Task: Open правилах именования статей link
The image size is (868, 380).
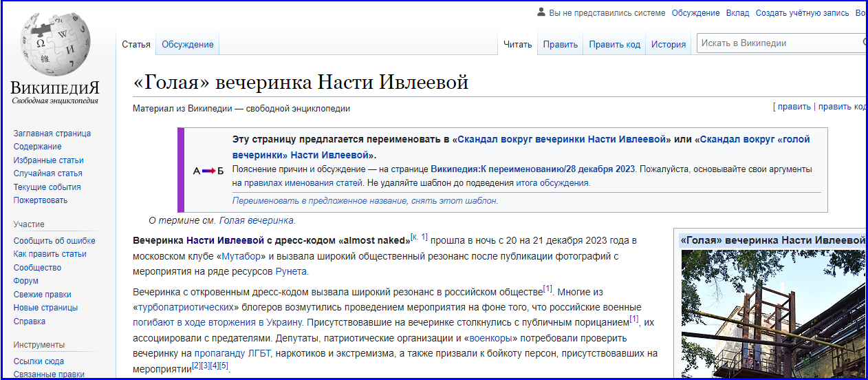Action: [303, 183]
